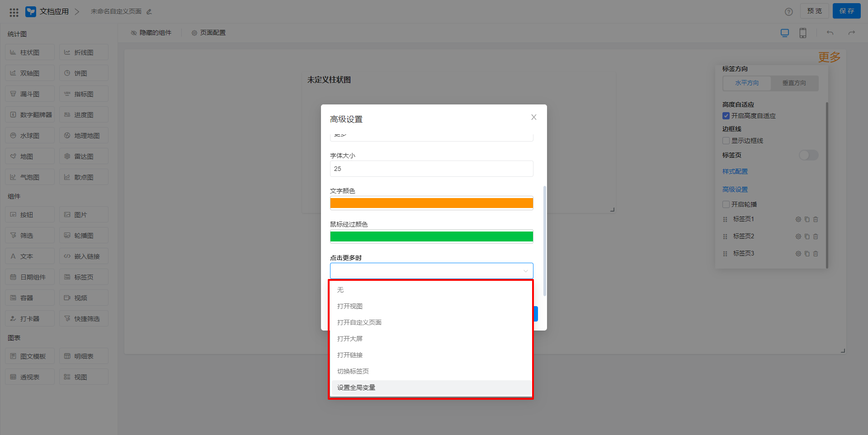The image size is (868, 435).
Task: Uncheck 开启高度自适应 checkbox
Action: click(726, 116)
